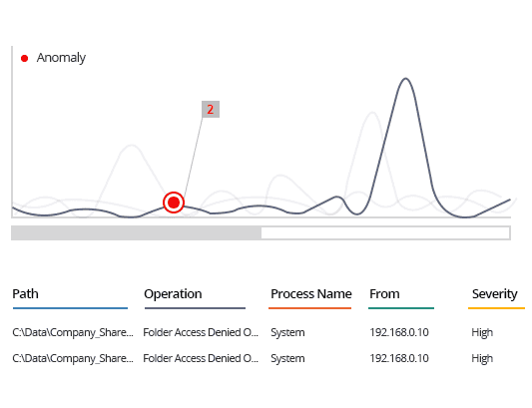The image size is (532, 408).
Task: Sort by the Operation column header
Action: [173, 293]
